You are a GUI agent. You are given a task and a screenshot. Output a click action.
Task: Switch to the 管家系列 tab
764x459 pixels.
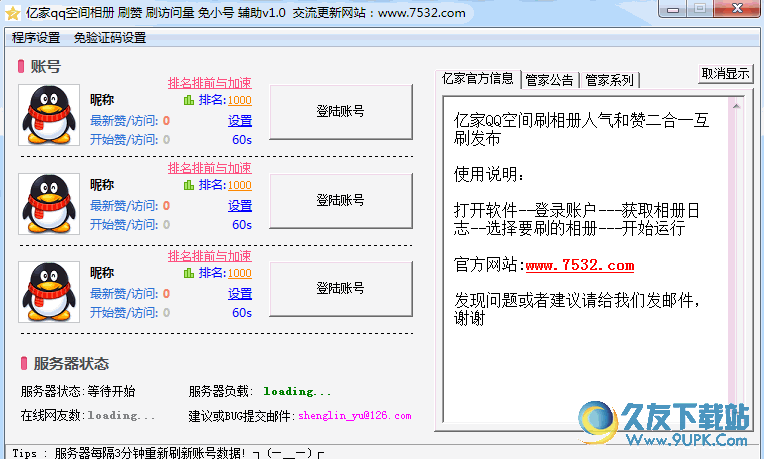click(609, 80)
